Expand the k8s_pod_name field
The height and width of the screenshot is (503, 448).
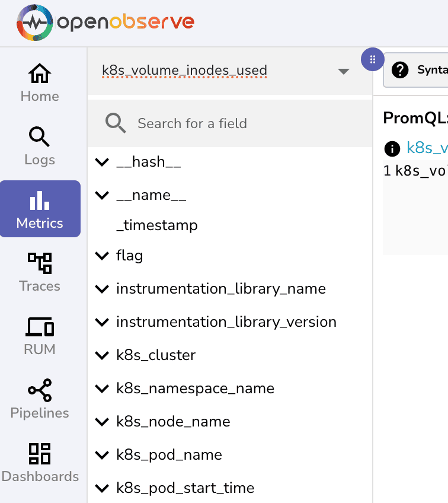pyautogui.click(x=103, y=455)
